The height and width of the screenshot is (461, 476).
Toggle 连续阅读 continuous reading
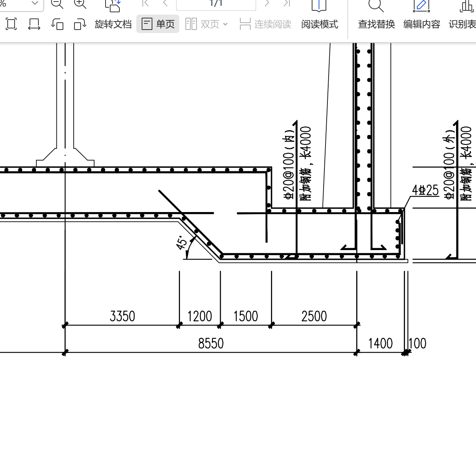coord(265,24)
